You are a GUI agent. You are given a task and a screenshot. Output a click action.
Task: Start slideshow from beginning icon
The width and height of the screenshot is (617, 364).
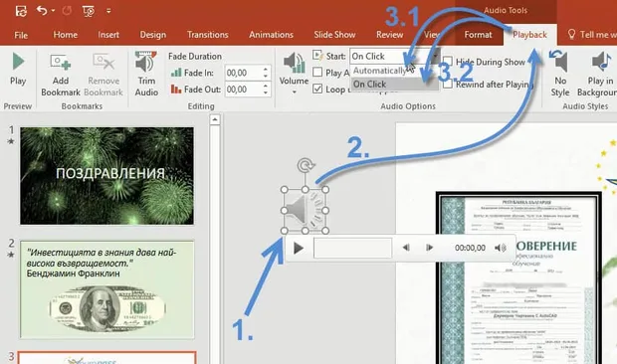tap(89, 11)
